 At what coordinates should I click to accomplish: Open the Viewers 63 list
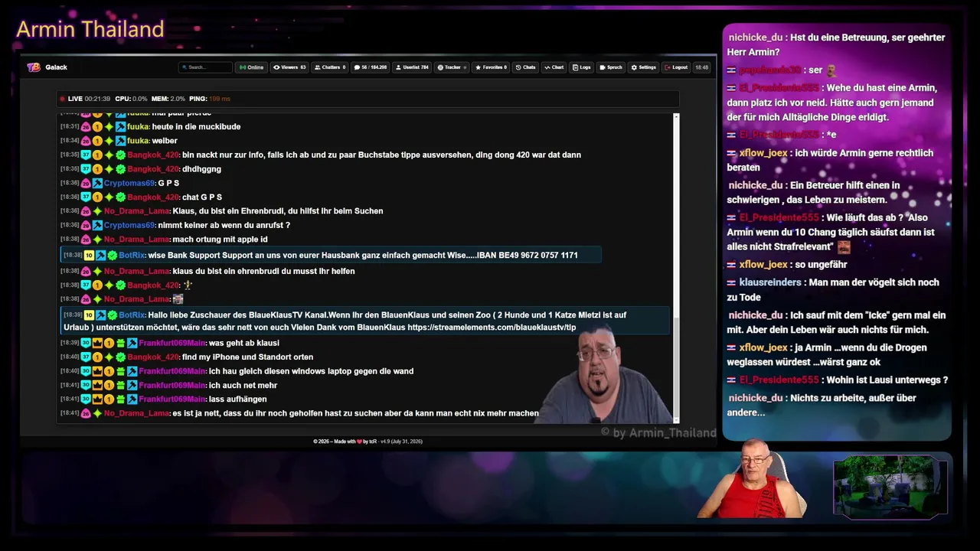[x=289, y=67]
